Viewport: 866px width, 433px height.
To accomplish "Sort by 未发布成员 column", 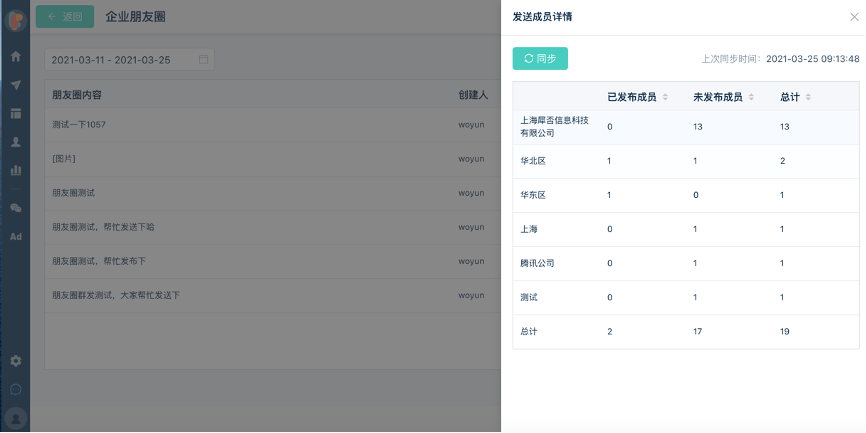I will pyautogui.click(x=751, y=97).
